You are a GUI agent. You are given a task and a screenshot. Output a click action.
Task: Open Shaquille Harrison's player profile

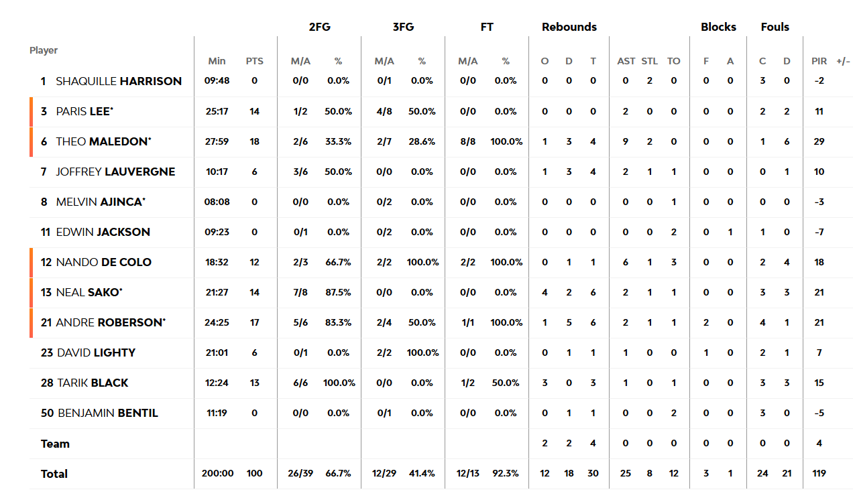[x=119, y=81]
